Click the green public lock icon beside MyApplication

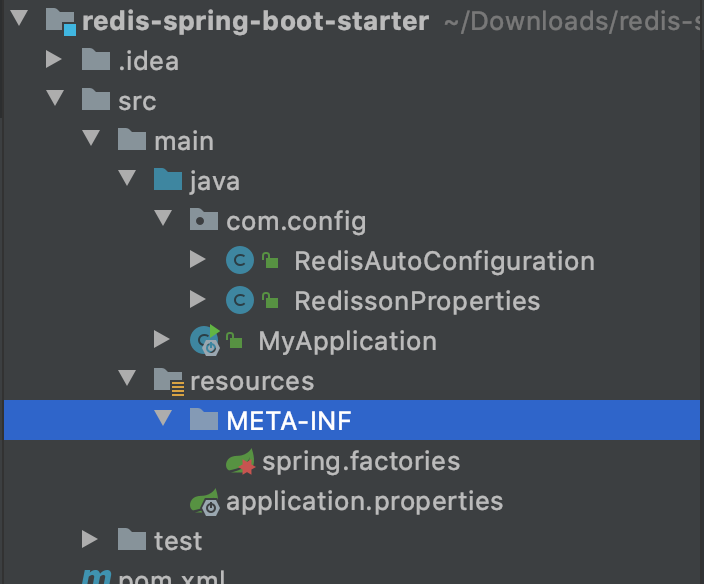pyautogui.click(x=234, y=341)
